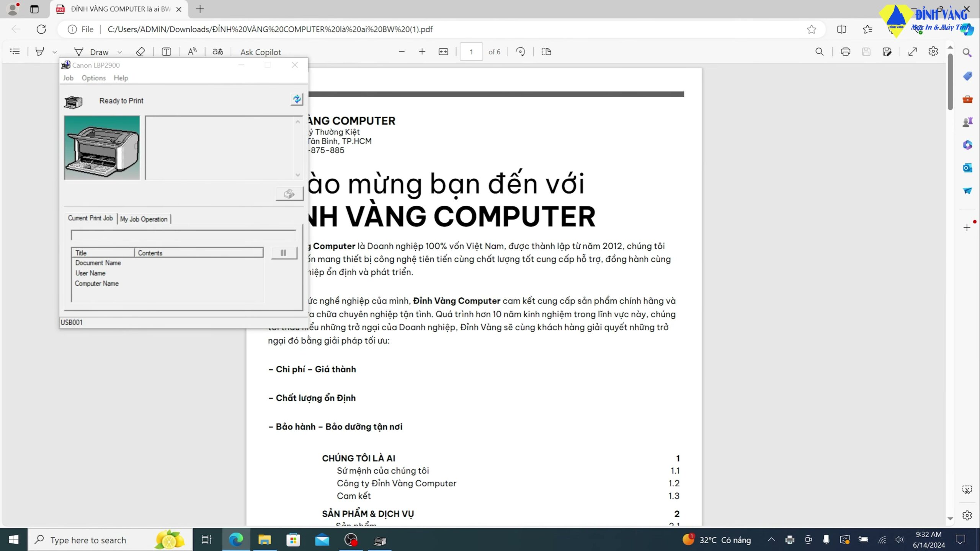This screenshot has width=980, height=551.
Task: Open the Draw options dropdown arrow
Action: click(x=120, y=52)
